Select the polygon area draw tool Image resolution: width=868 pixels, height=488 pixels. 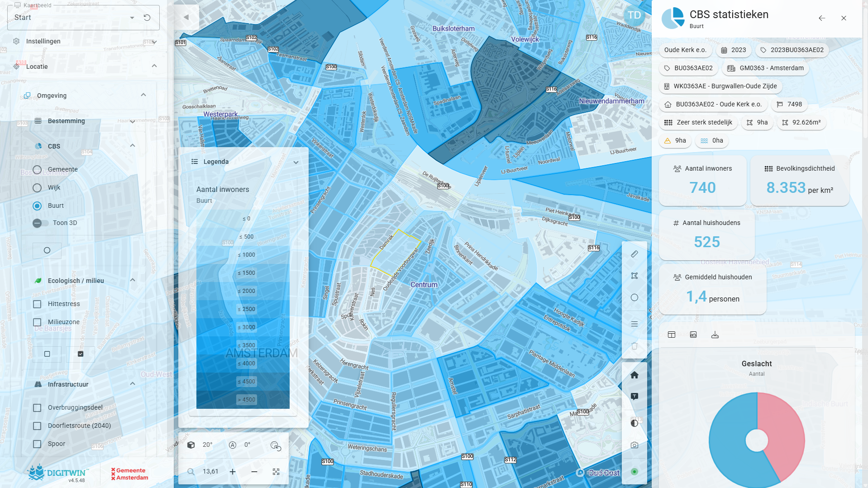(x=634, y=276)
